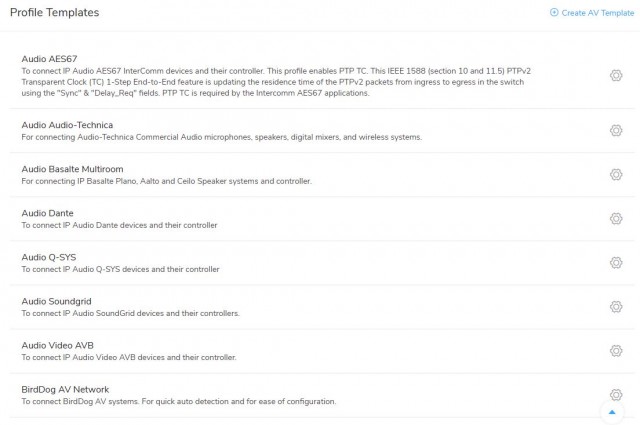Open settings gear for Audio Soundgrid profile
Viewport: 640px width, 425px height.
(616, 307)
